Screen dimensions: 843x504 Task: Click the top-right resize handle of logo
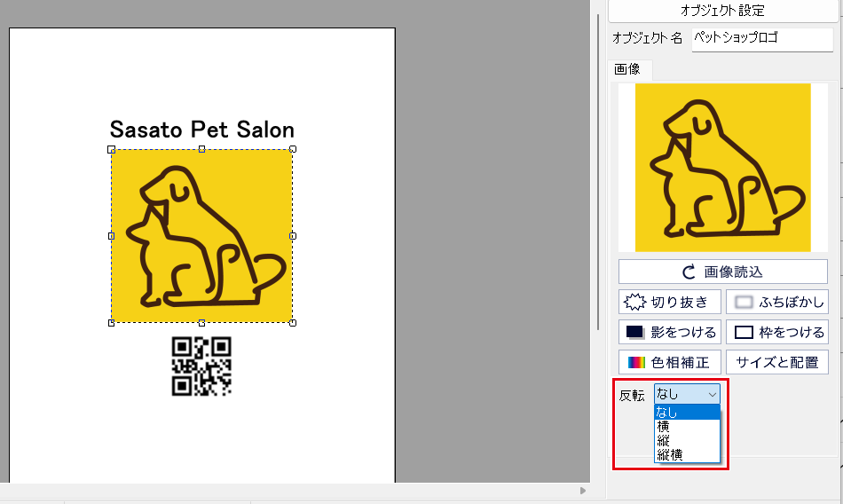(x=293, y=149)
